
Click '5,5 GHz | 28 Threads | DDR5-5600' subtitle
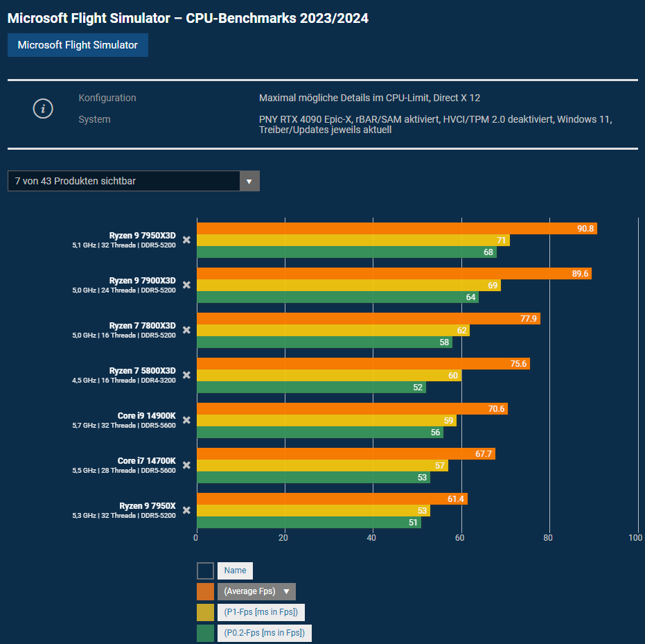124,470
